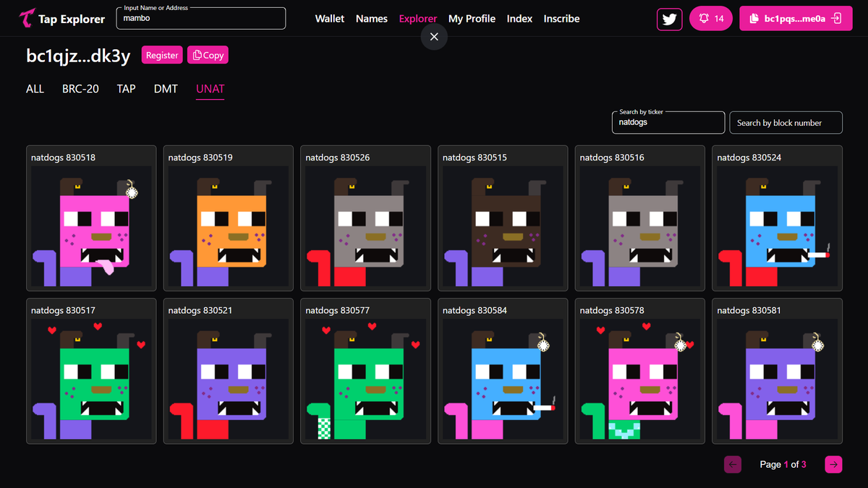Click the 'natdogs 830517' title text

pos(63,310)
